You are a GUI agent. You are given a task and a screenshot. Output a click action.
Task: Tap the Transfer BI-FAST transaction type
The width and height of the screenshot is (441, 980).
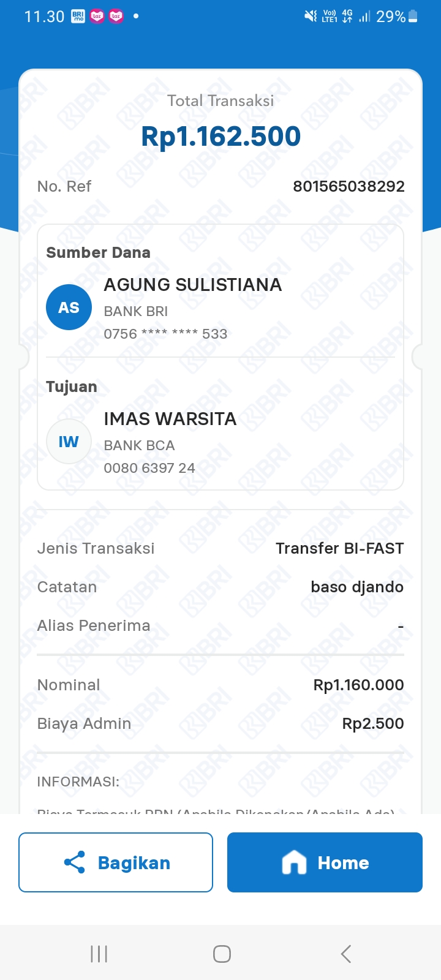339,548
